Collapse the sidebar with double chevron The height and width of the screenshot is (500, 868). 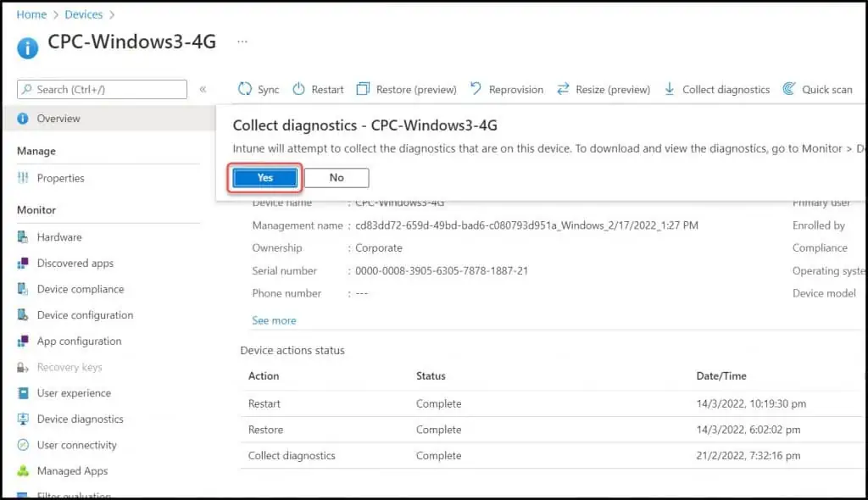203,89
